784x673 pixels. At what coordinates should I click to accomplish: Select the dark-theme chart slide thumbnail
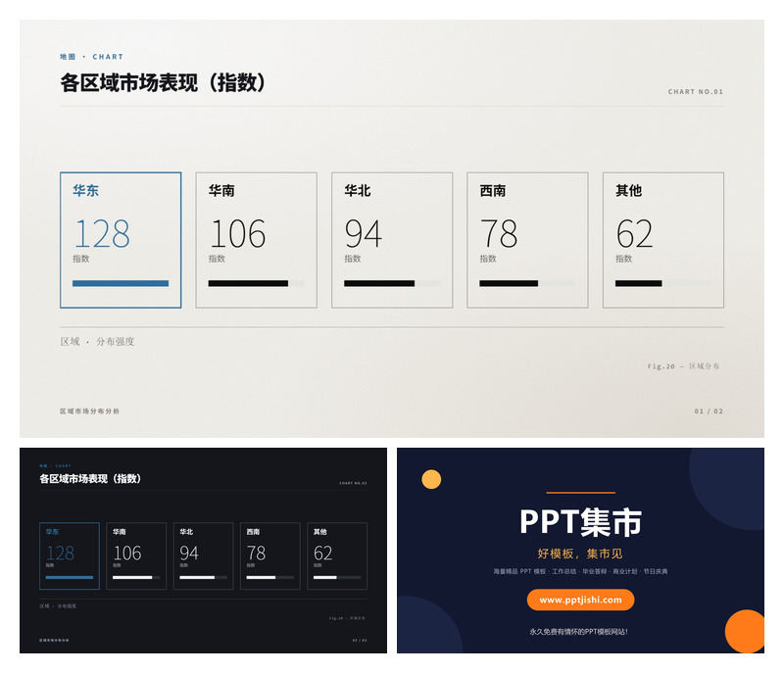[203, 551]
